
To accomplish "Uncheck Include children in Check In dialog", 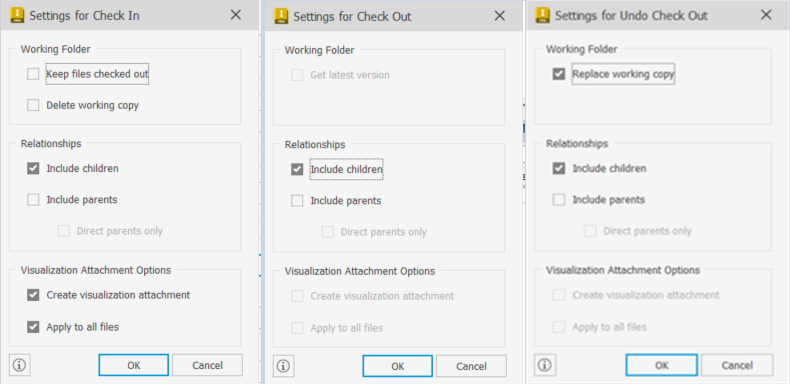I will [x=33, y=168].
